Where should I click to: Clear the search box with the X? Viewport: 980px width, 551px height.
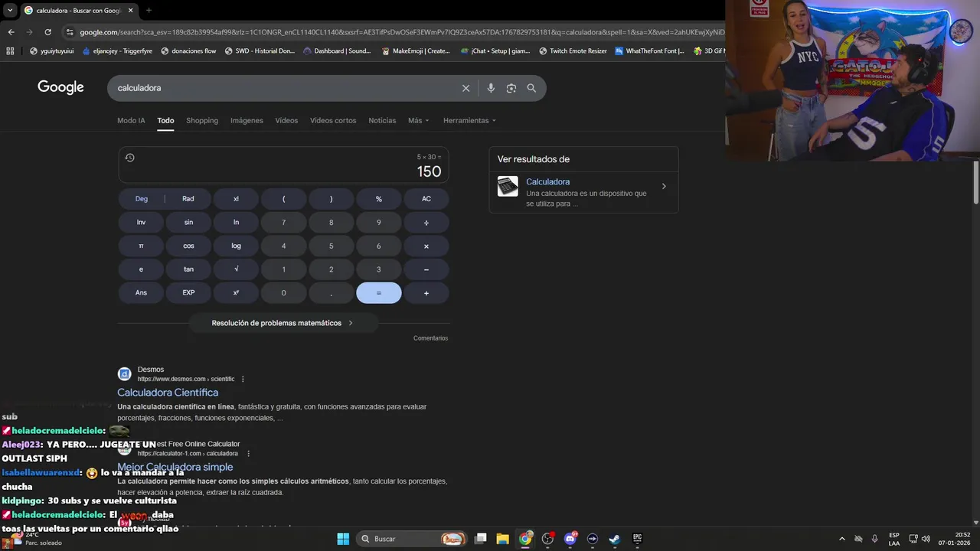(x=465, y=88)
